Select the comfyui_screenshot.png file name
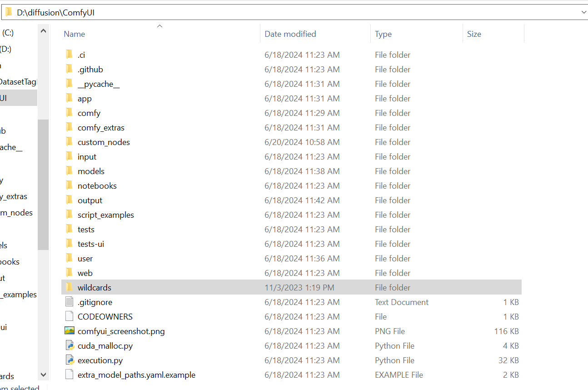This screenshot has height=390, width=588. 121,331
